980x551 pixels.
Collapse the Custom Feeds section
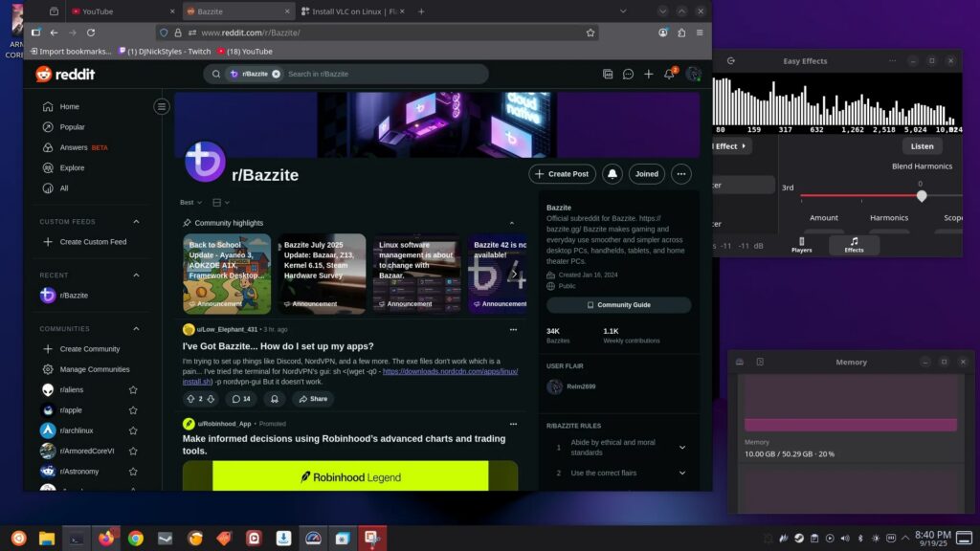pos(136,222)
